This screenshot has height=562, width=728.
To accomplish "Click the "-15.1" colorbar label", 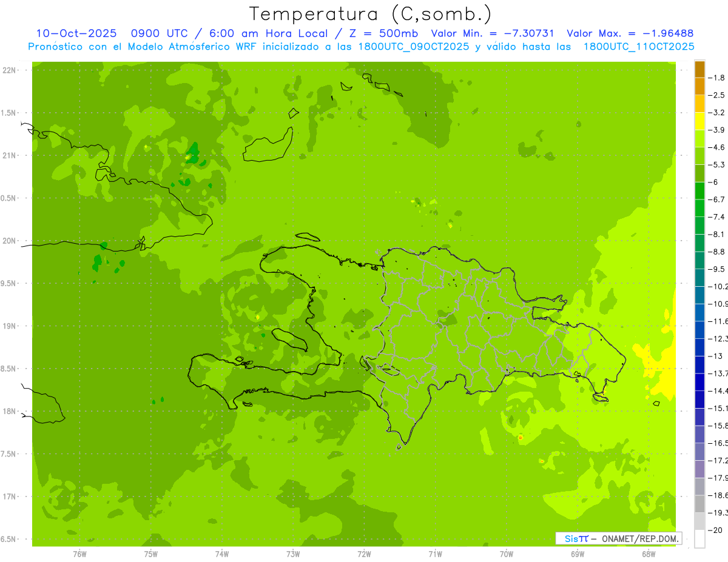I will click(x=720, y=408).
